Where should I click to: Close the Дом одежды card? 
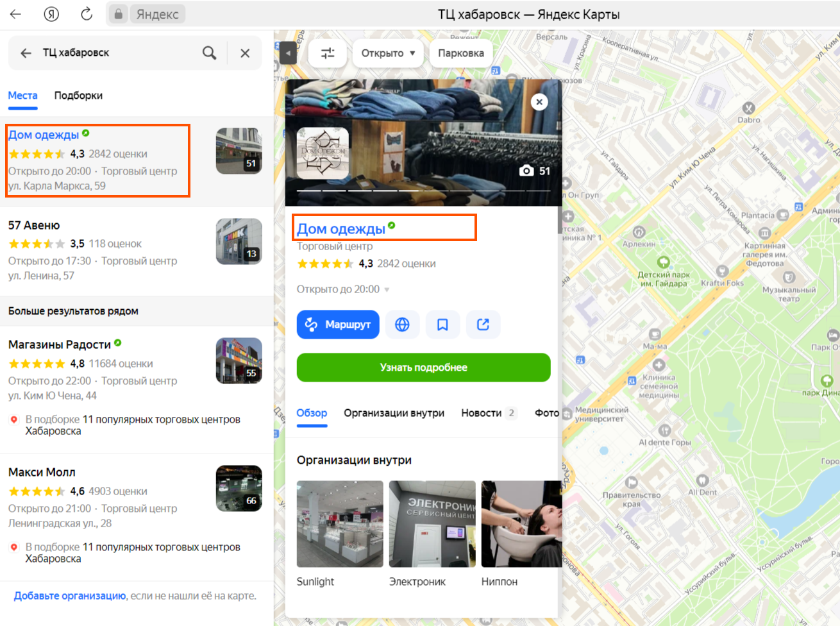pos(540,102)
